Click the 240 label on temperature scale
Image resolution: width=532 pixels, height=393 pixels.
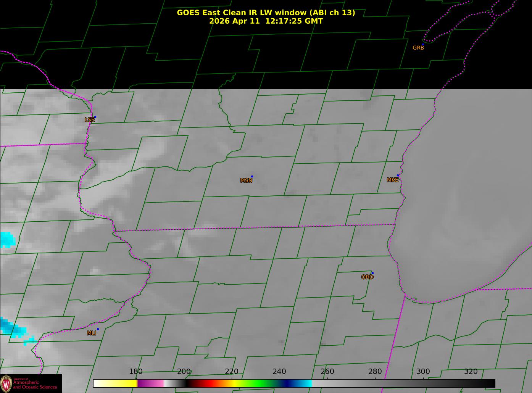point(279,372)
